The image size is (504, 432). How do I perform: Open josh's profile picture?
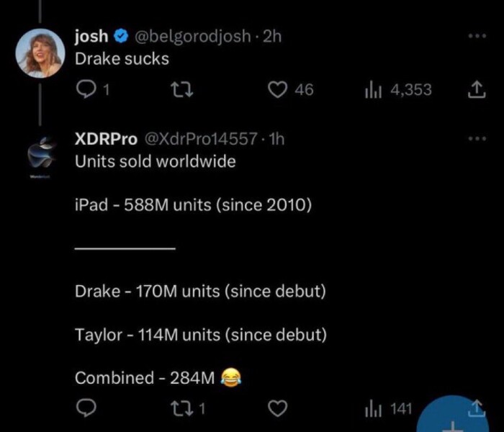coord(40,54)
